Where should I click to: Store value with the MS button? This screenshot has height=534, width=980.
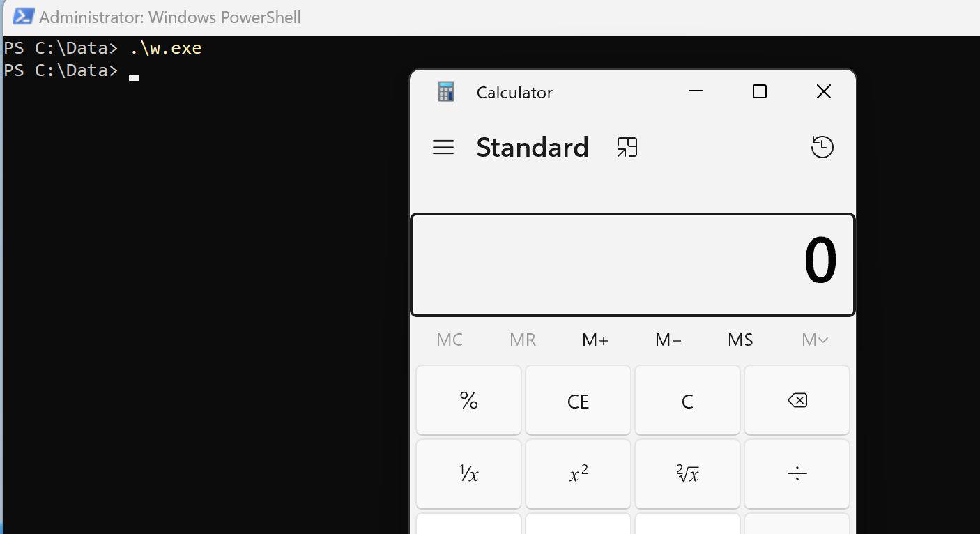click(740, 340)
